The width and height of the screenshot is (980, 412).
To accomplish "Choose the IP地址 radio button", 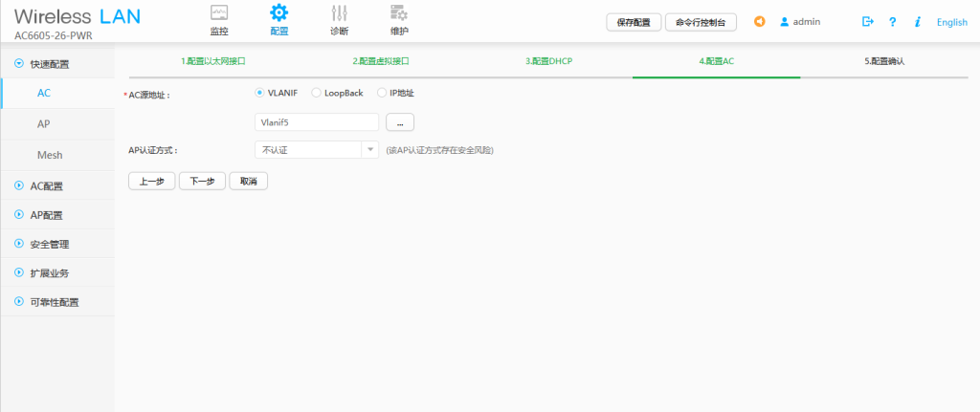I will pyautogui.click(x=382, y=93).
